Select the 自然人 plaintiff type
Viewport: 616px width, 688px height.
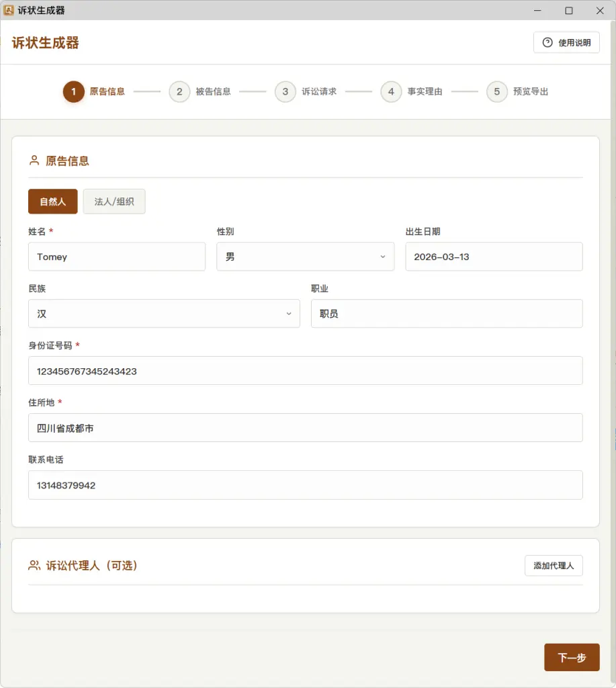52,202
